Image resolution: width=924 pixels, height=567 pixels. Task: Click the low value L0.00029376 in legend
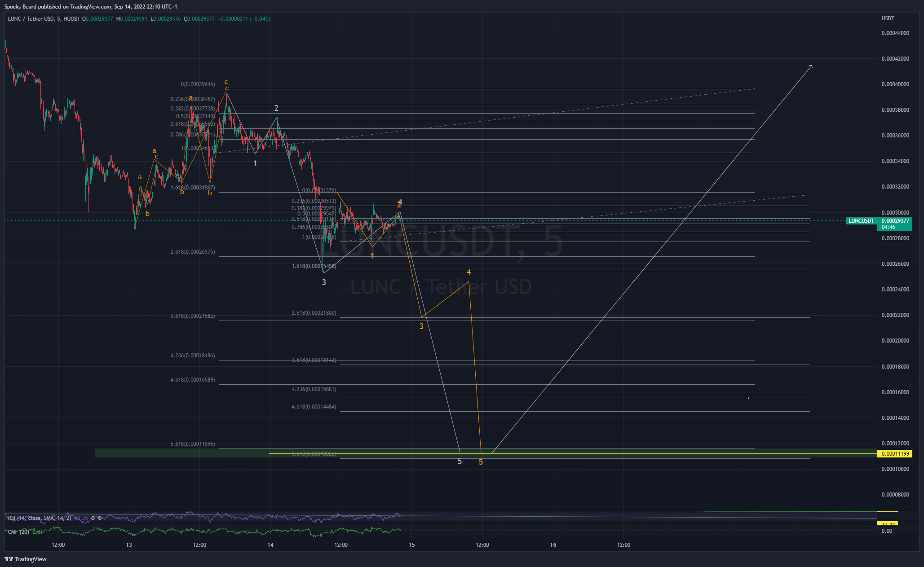(166, 19)
